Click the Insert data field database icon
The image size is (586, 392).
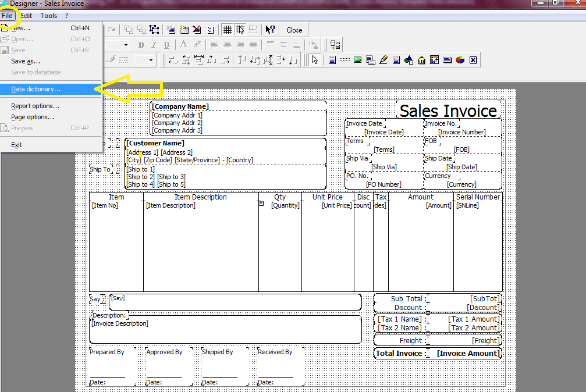pos(335,45)
